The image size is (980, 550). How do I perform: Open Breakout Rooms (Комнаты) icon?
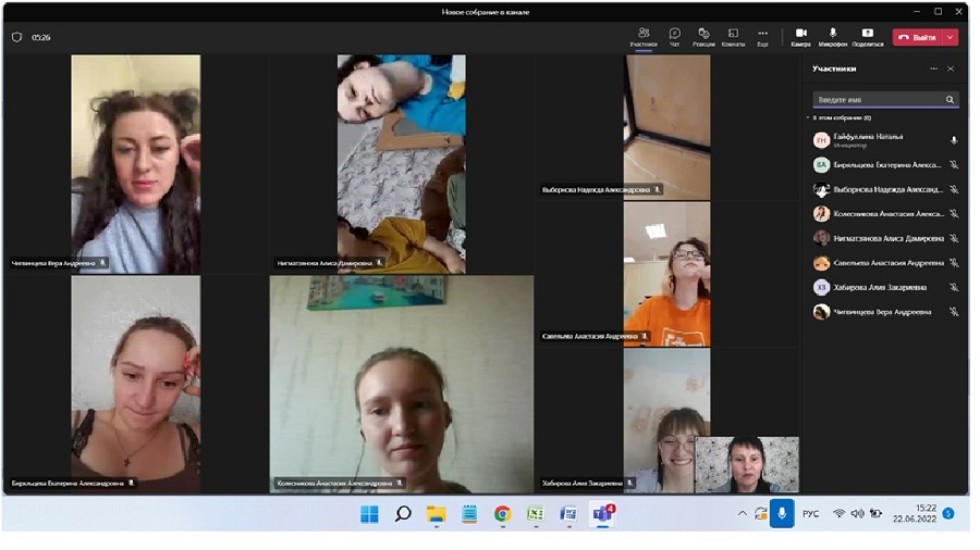733,36
